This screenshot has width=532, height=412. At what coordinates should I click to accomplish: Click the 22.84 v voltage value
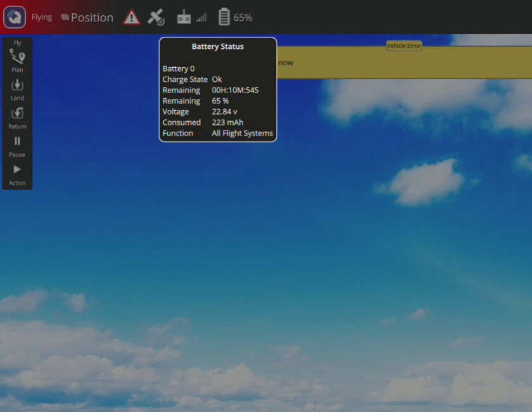[x=224, y=112]
